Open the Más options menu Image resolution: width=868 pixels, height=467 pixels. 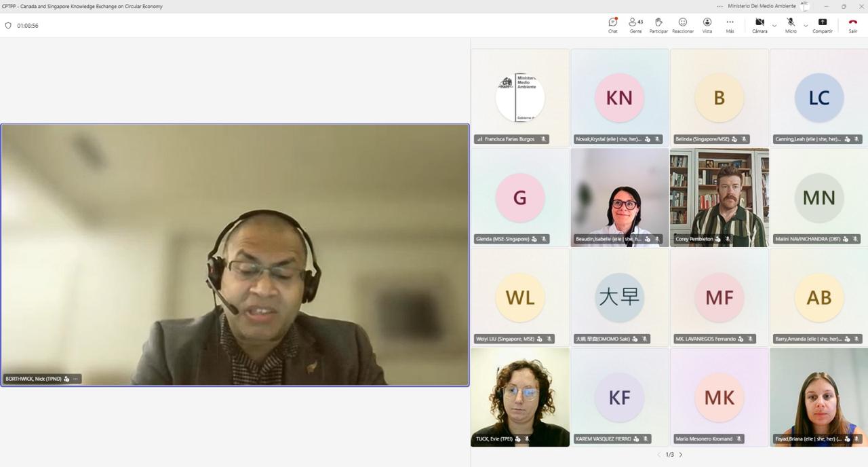tap(730, 25)
